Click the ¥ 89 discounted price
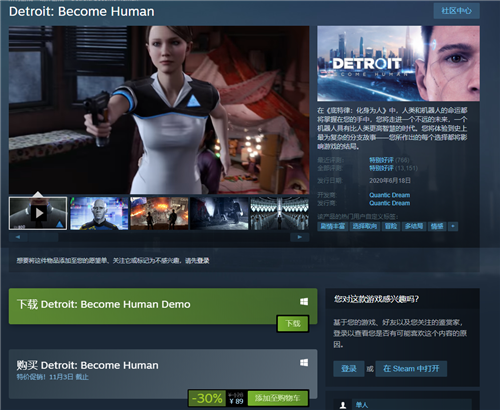 [236, 401]
